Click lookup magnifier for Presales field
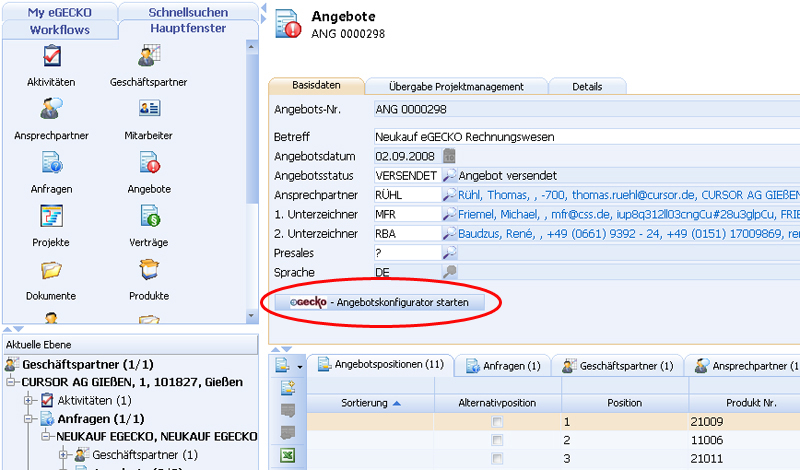 pyautogui.click(x=449, y=253)
